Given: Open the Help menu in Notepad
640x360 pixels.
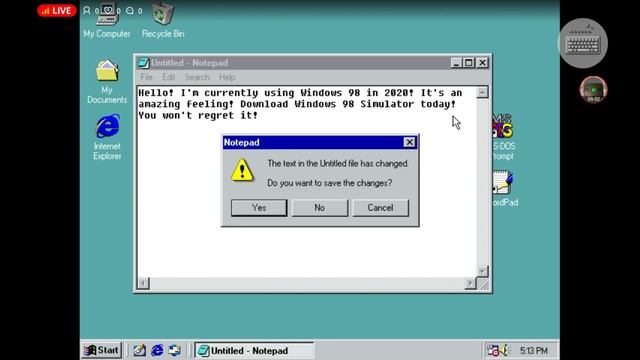Looking at the screenshot, I should 227,77.
